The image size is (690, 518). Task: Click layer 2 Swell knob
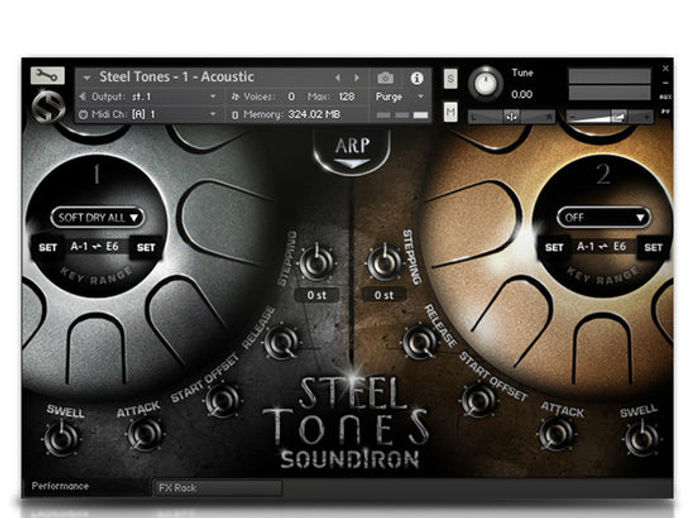[641, 438]
